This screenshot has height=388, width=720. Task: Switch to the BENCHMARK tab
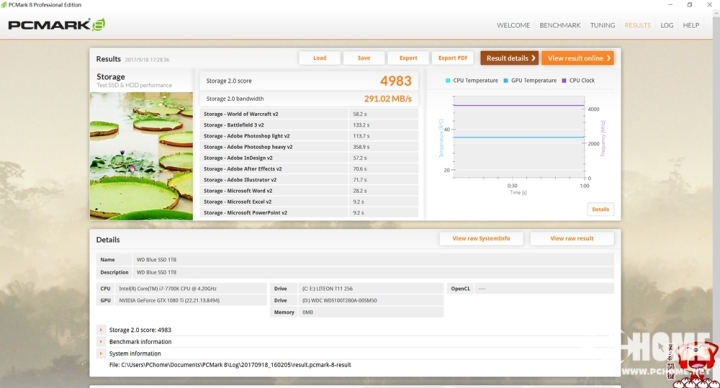pyautogui.click(x=560, y=25)
